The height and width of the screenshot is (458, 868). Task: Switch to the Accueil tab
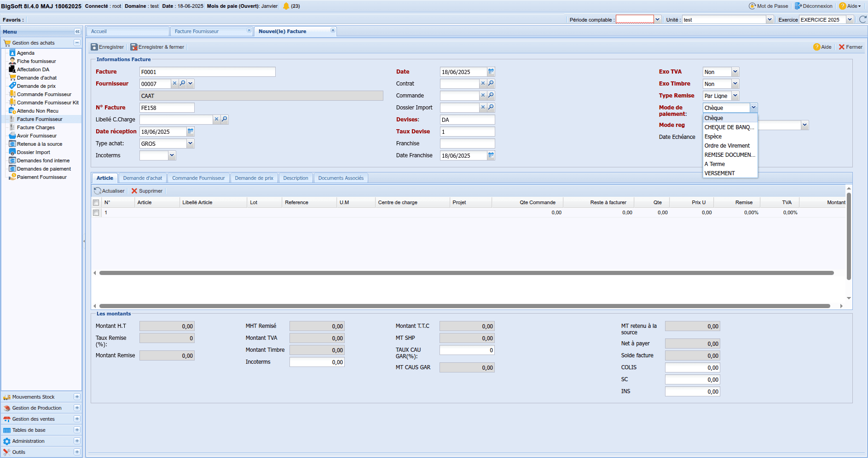pyautogui.click(x=127, y=31)
